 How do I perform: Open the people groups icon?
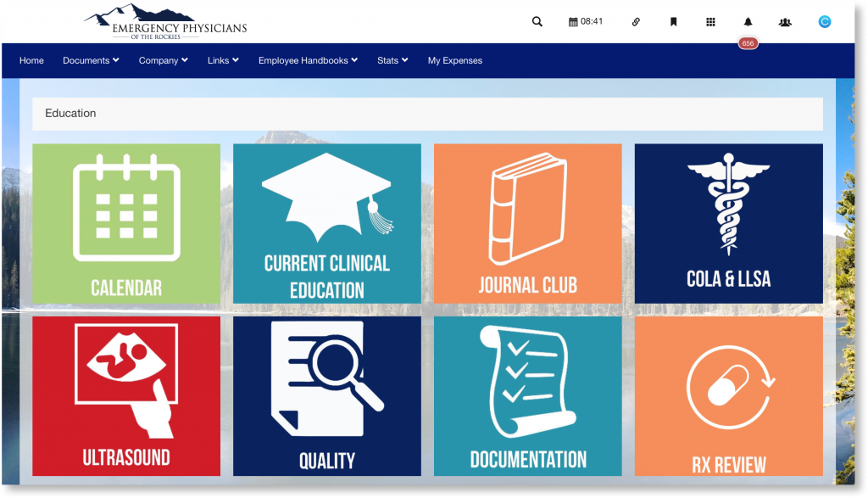(x=785, y=21)
